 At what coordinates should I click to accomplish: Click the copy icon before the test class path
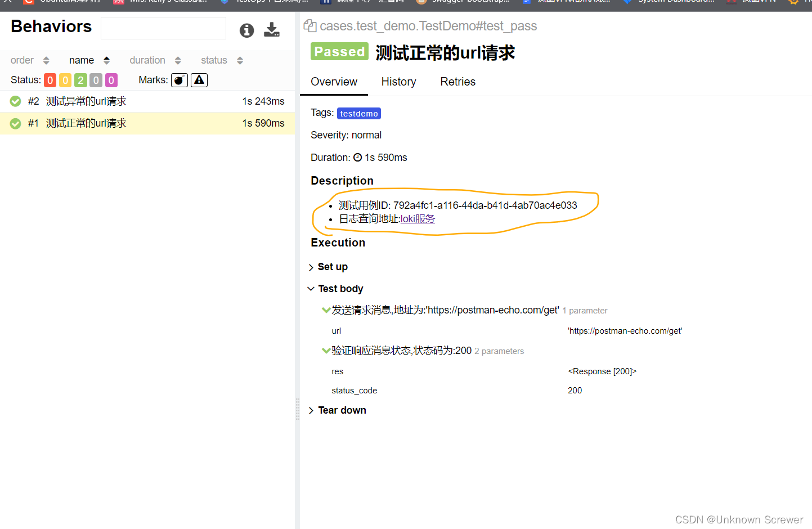point(309,26)
